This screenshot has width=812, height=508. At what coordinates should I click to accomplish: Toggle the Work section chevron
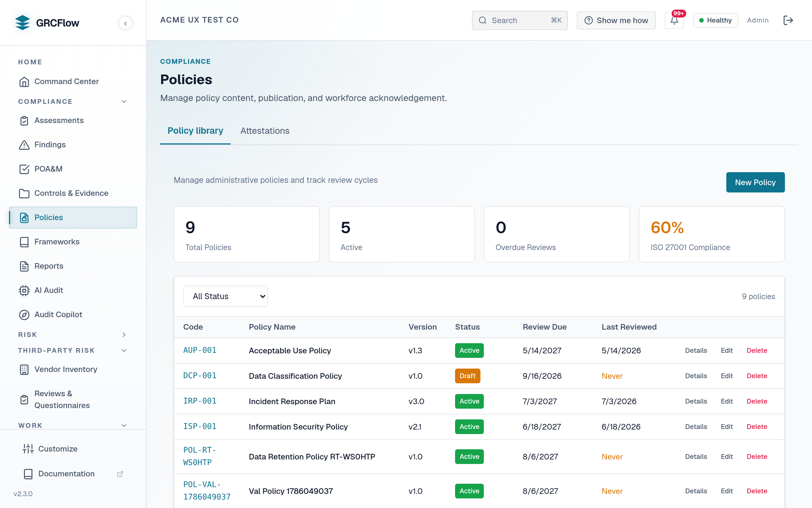point(124,425)
